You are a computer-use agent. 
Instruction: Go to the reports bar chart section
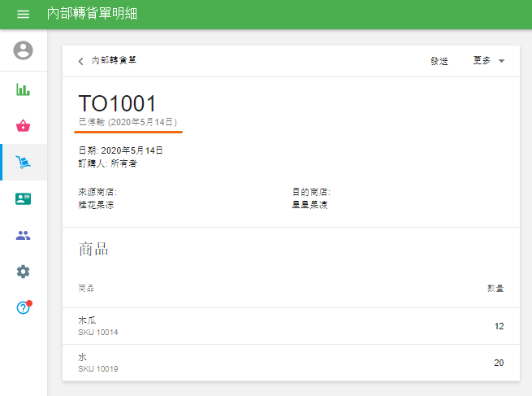(x=24, y=89)
